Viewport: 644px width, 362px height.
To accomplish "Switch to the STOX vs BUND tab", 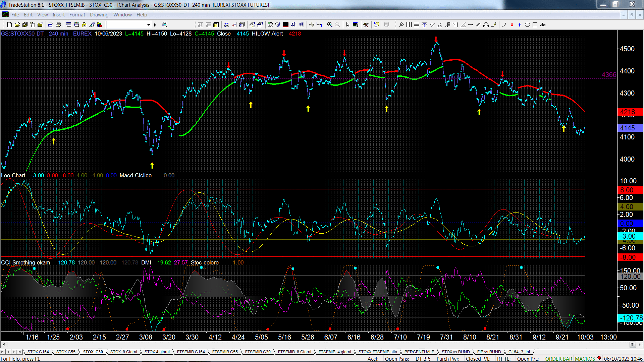I will [x=455, y=352].
